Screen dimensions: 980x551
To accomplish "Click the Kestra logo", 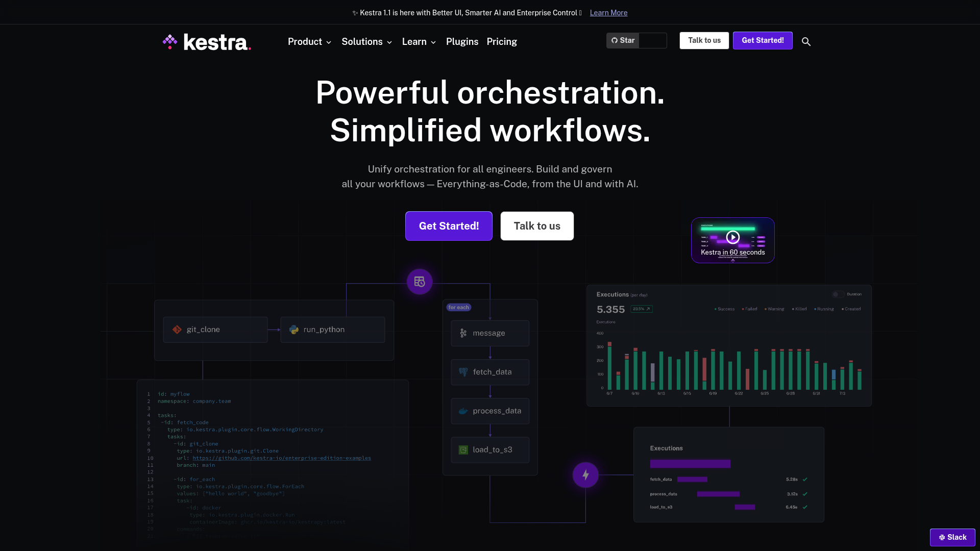I will (x=206, y=42).
